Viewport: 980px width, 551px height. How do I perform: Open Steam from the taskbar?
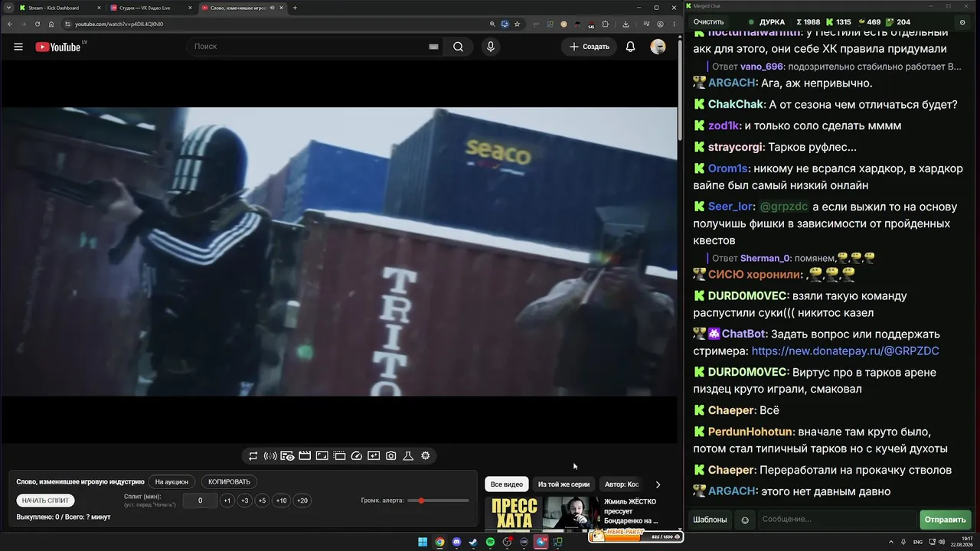[x=473, y=543]
